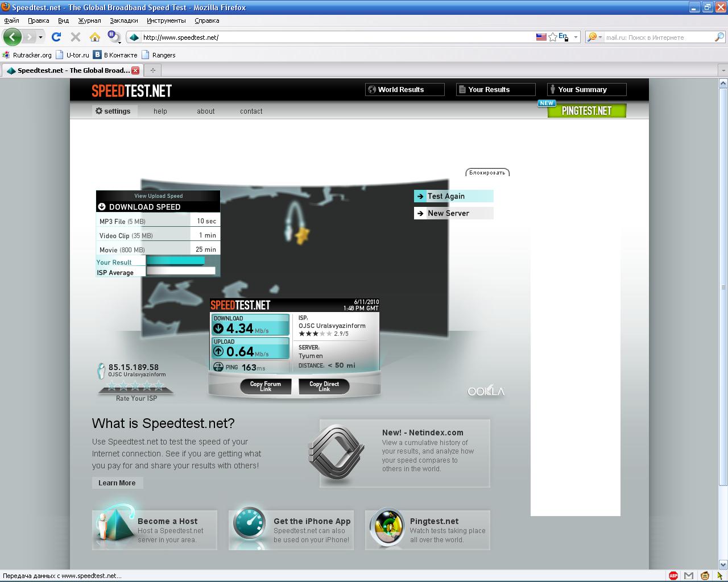Go back with the green back arrow
The height and width of the screenshot is (582, 728).
tap(12, 37)
